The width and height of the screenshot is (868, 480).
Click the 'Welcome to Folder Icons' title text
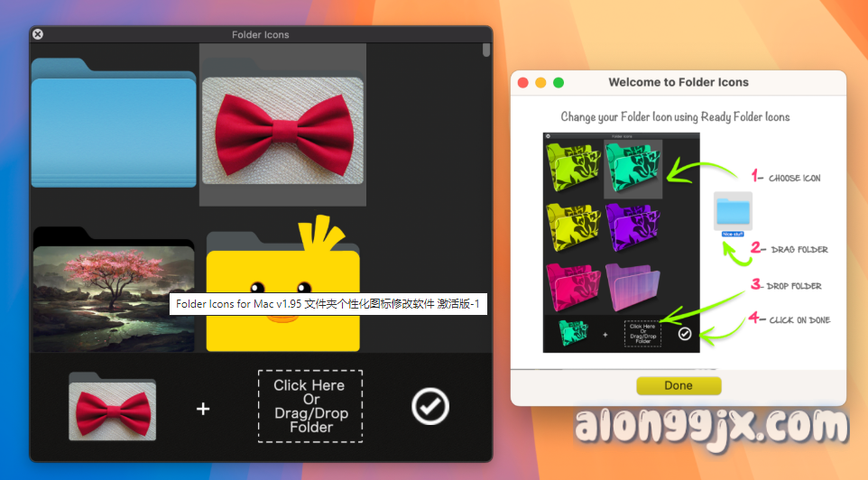[x=679, y=82]
